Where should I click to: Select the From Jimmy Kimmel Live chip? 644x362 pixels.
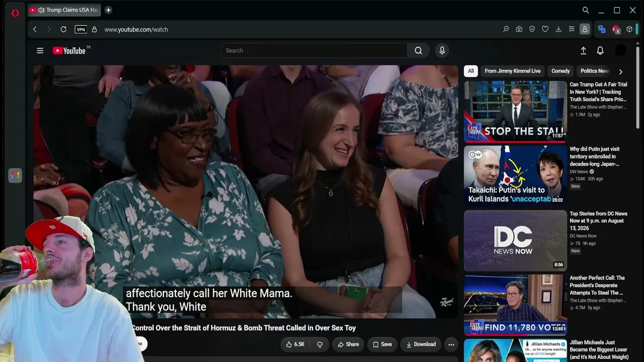coord(513,71)
